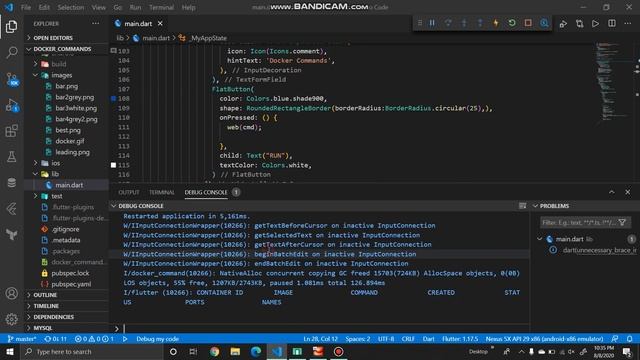Switch to the Terminal panel tab
The width and height of the screenshot is (640, 360).
pyautogui.click(x=162, y=192)
